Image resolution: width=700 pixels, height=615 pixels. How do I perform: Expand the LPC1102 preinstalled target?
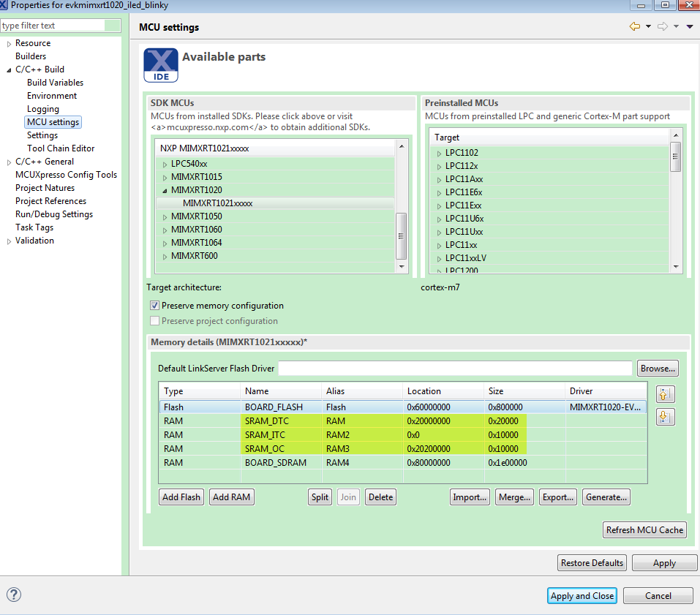pyautogui.click(x=439, y=154)
